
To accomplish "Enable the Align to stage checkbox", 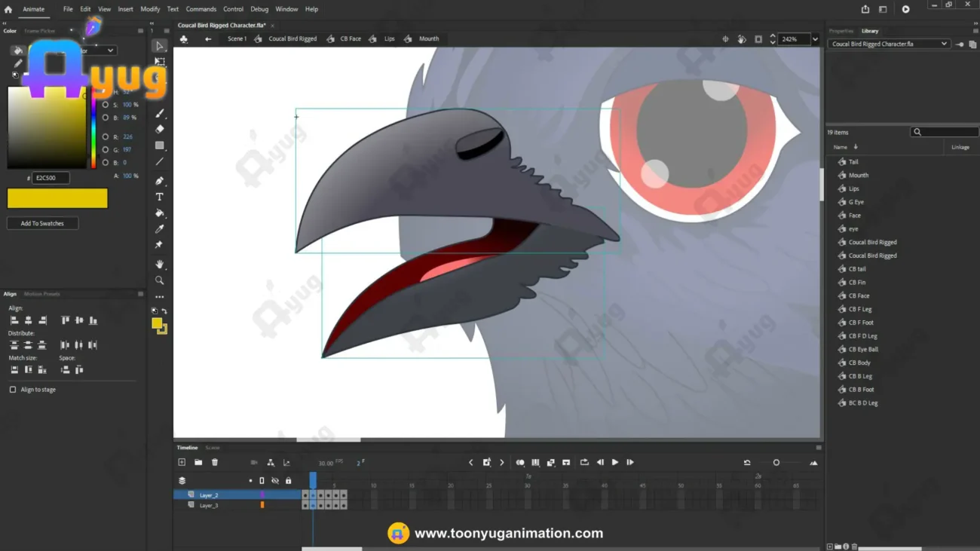I will point(13,390).
